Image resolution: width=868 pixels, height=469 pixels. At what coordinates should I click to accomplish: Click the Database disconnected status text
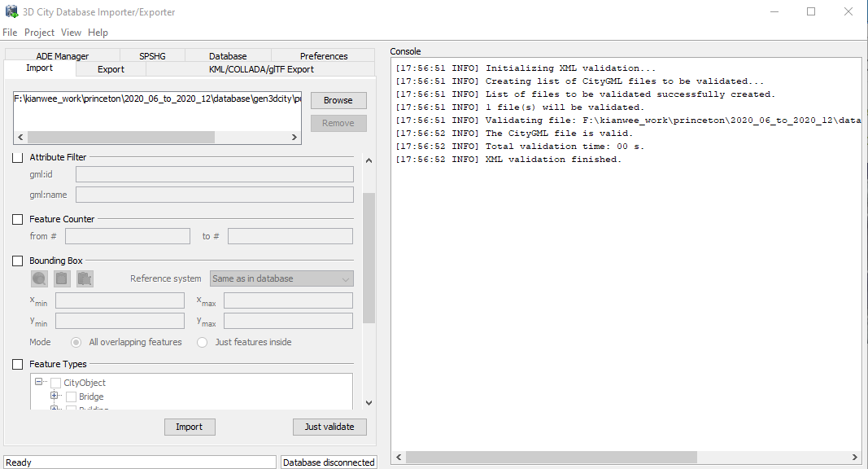pos(329,462)
